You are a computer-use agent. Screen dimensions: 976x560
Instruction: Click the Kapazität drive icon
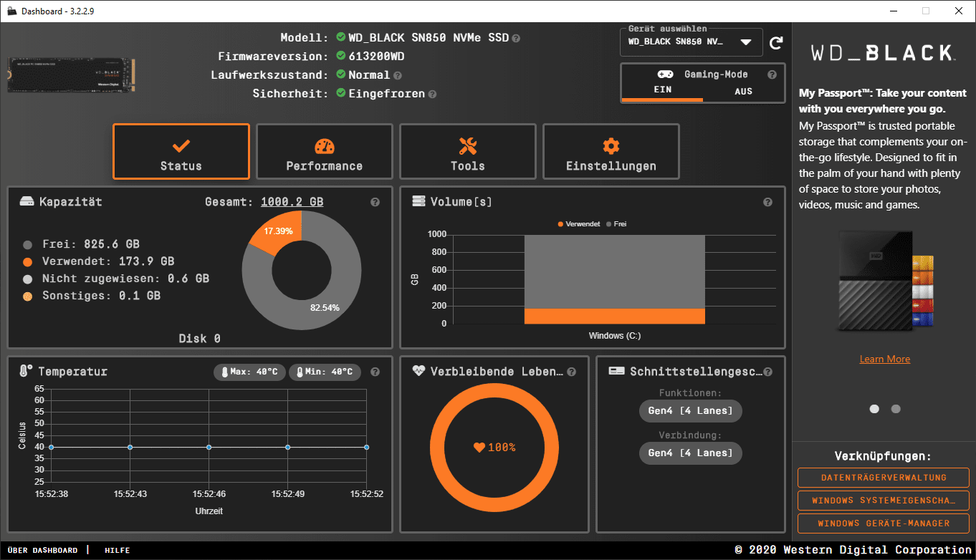(27, 202)
